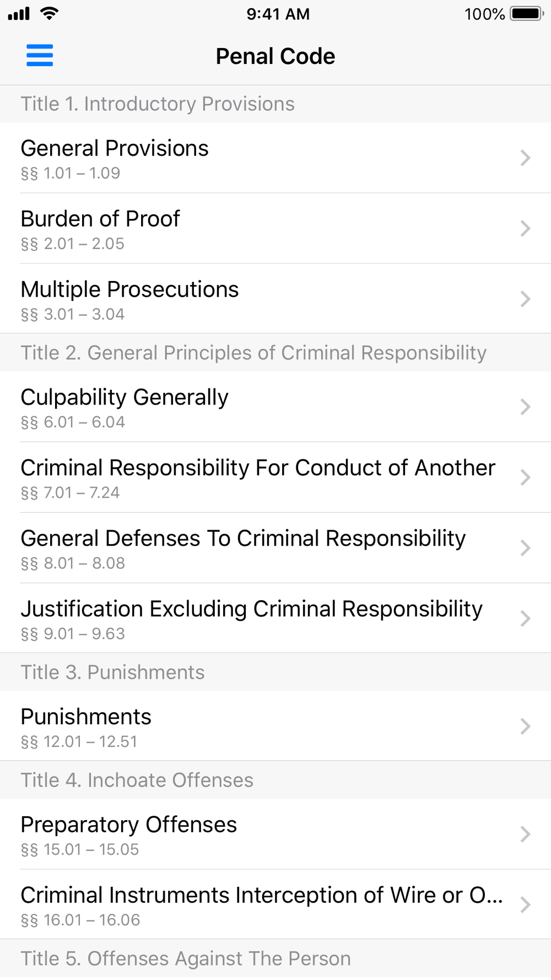This screenshot has height=980, width=551.
Task: Tap the Wi-Fi status icon
Action: coord(50,14)
